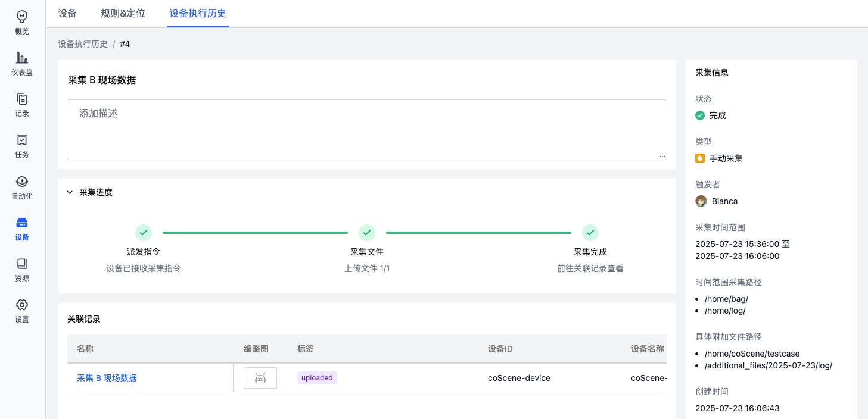The height and width of the screenshot is (419, 868).
Task: Click the /home/coScene/testcase path
Action: coord(752,354)
